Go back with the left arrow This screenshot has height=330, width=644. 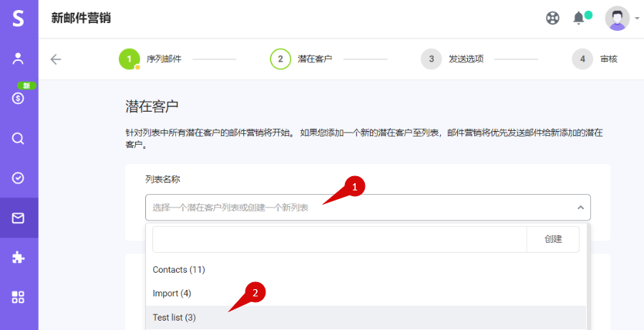coord(56,59)
